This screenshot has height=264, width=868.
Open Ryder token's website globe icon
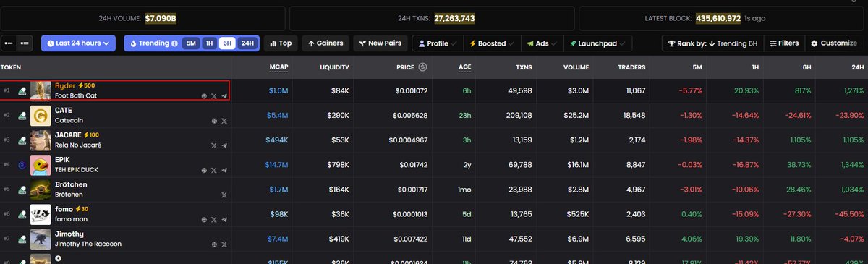pyautogui.click(x=205, y=95)
